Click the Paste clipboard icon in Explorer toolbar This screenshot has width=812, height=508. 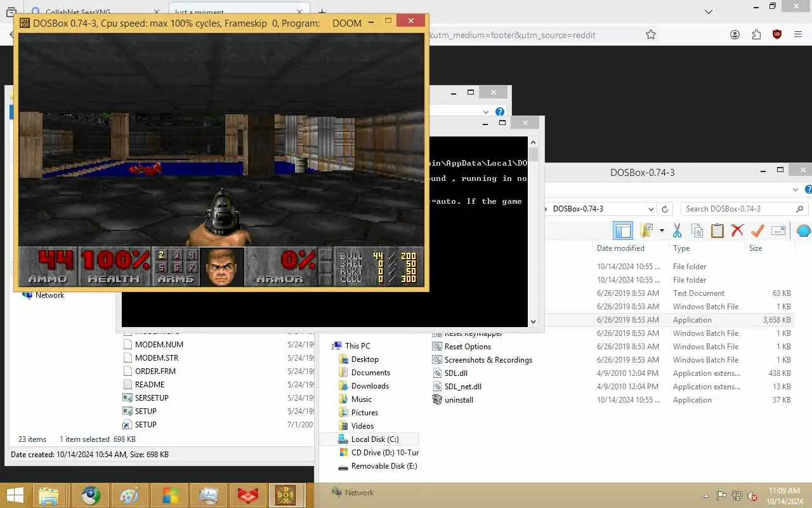point(717,231)
